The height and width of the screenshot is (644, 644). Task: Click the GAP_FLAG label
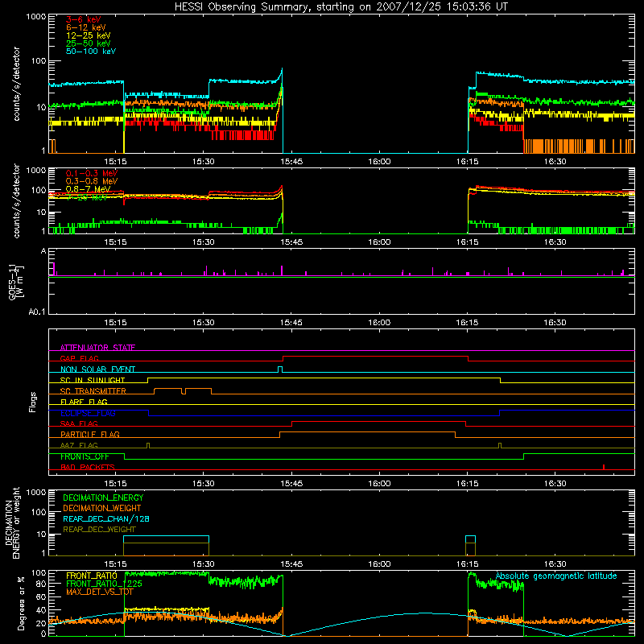(x=79, y=358)
